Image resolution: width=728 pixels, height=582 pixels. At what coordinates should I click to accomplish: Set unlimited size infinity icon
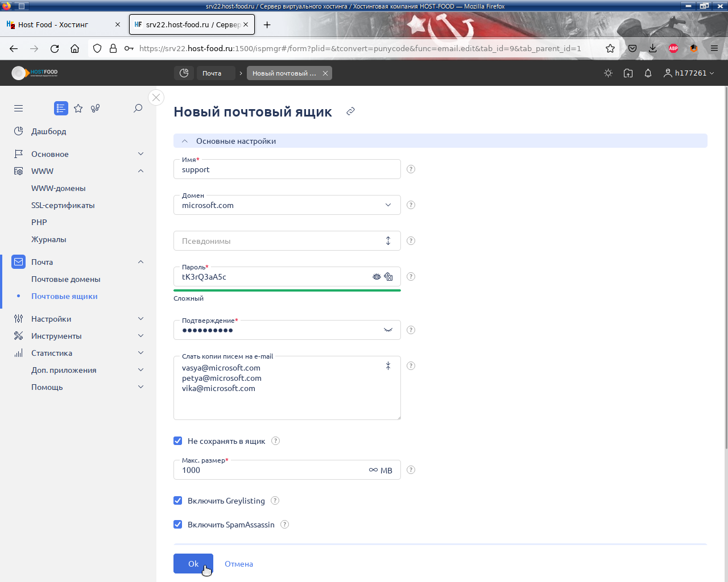click(373, 470)
